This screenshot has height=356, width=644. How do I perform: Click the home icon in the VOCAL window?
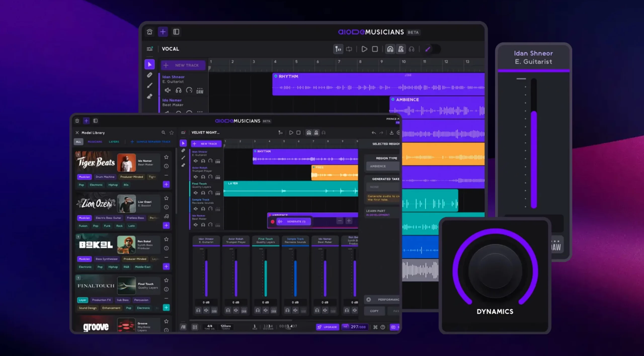150,32
